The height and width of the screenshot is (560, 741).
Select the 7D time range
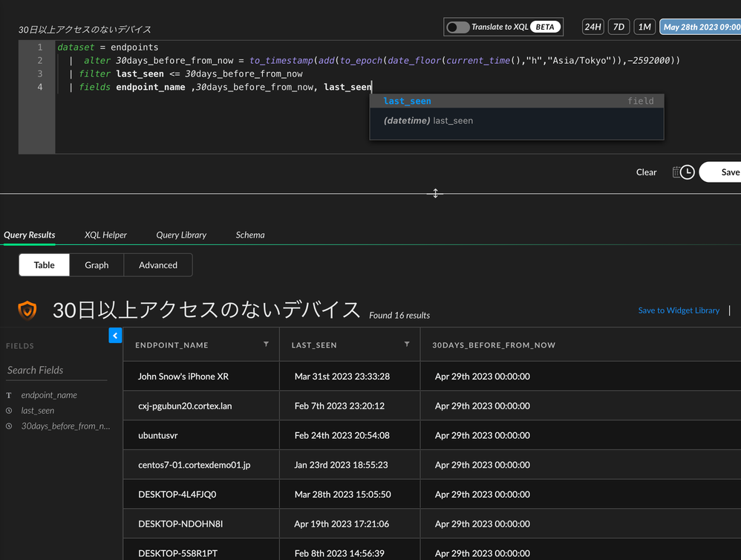pyautogui.click(x=618, y=27)
